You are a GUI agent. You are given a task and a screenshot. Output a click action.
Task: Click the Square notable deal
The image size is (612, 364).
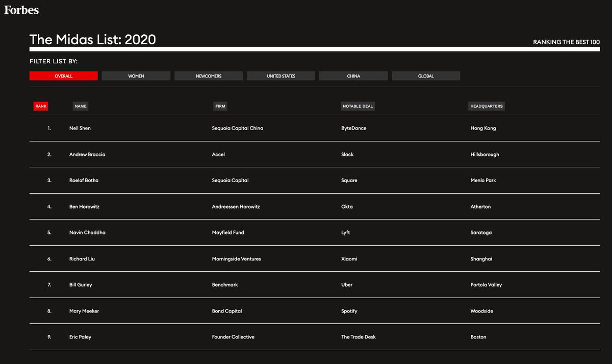click(349, 180)
